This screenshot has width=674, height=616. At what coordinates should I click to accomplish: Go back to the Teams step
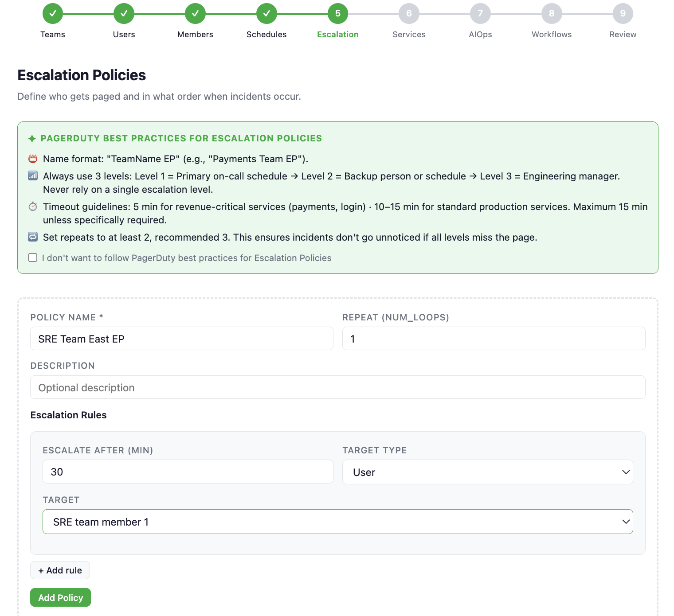tap(53, 14)
